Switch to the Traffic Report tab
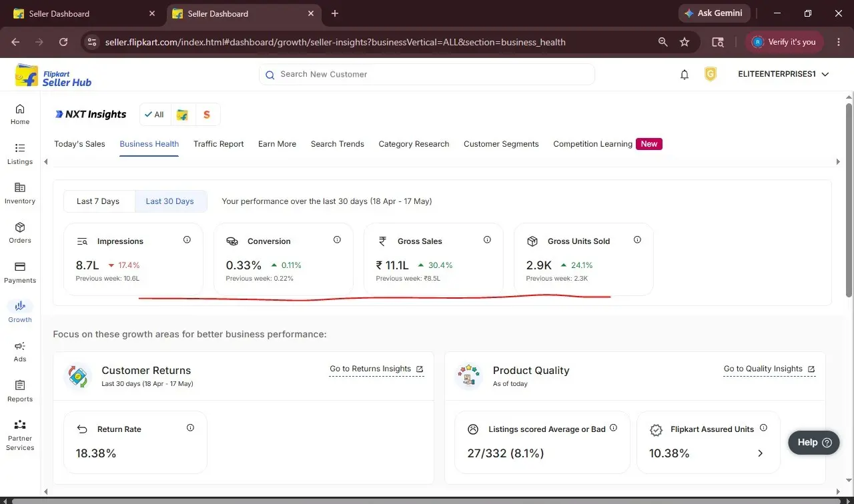The width and height of the screenshot is (854, 504). [x=219, y=144]
